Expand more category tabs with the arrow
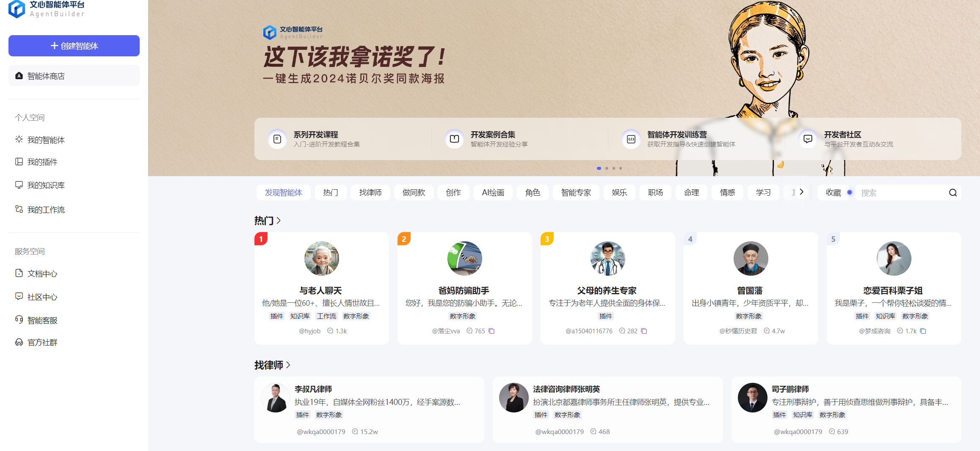This screenshot has height=451, width=980. (801, 192)
